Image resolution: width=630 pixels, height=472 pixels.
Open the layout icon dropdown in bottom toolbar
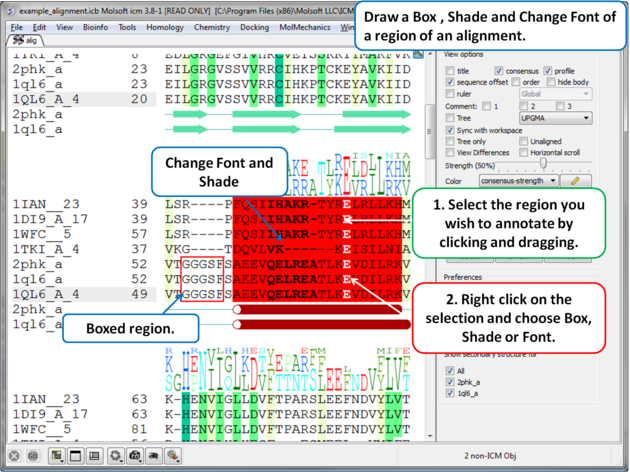(56, 456)
